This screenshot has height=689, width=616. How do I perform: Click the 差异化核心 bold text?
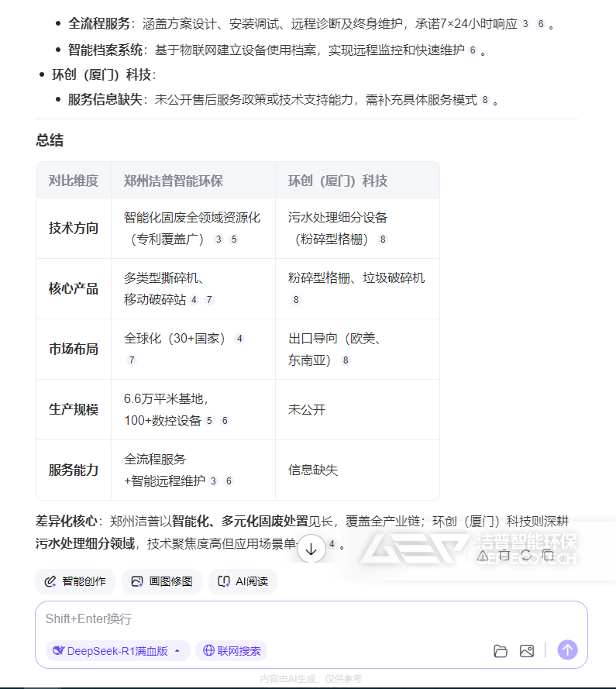pyautogui.click(x=67, y=521)
